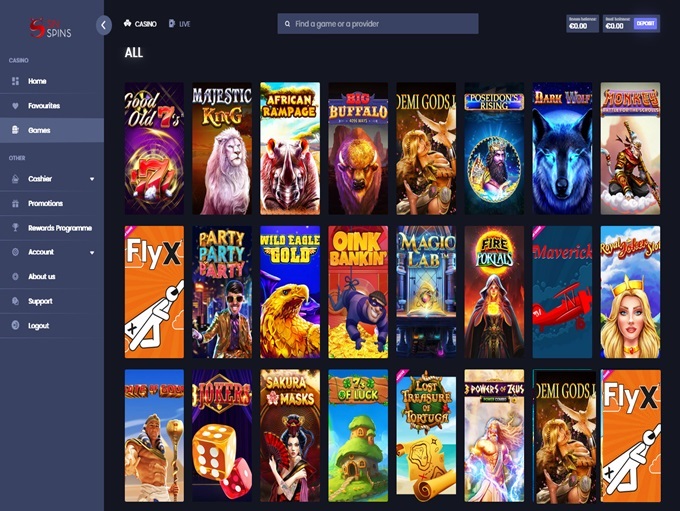This screenshot has width=680, height=511.
Task: Switch to the Casino tab
Action: pyautogui.click(x=140, y=22)
